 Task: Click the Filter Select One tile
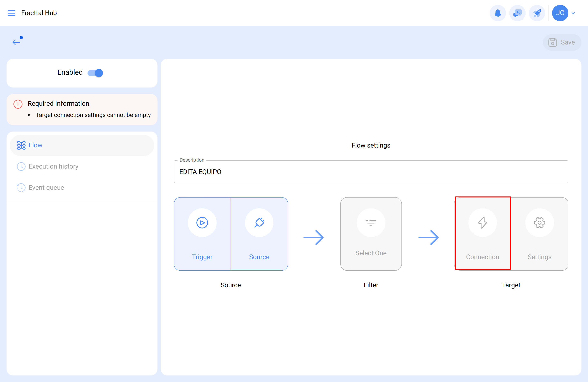(371, 234)
